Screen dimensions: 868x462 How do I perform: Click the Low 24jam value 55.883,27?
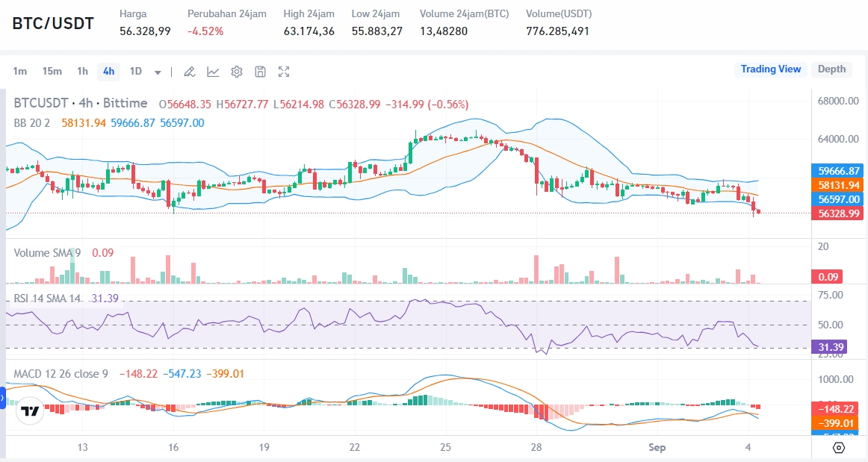pyautogui.click(x=377, y=31)
